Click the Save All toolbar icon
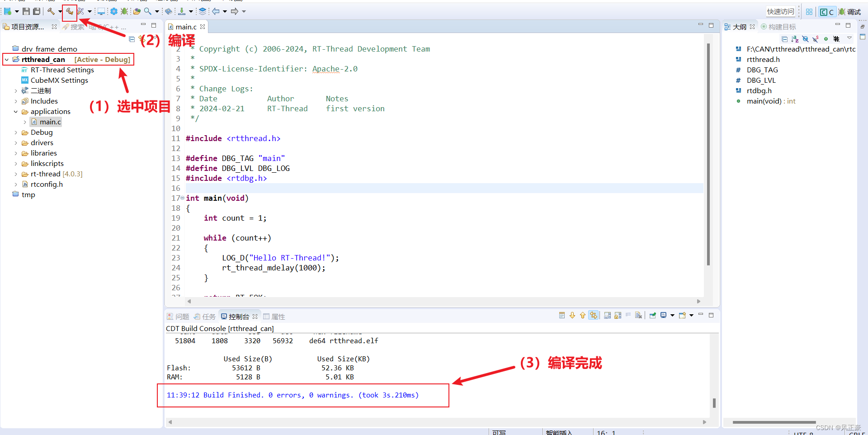This screenshot has height=435, width=868. (x=37, y=11)
